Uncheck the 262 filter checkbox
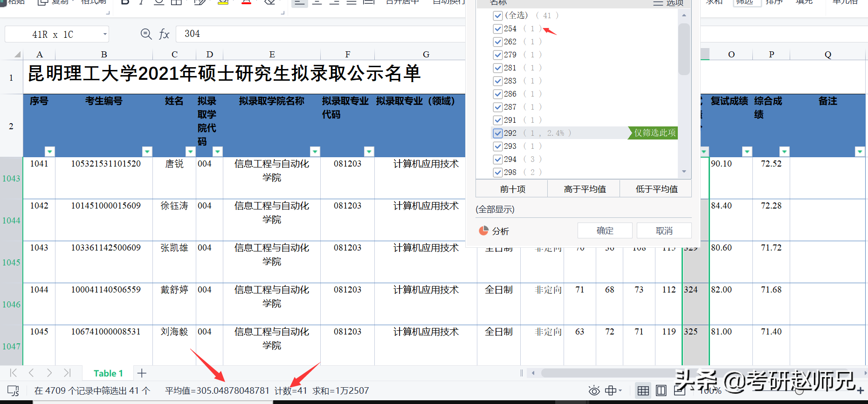868x404 pixels. pyautogui.click(x=498, y=42)
